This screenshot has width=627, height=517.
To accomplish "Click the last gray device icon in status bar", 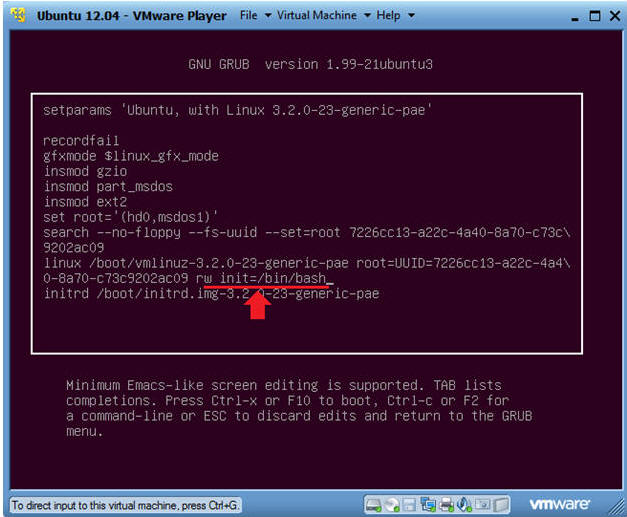I will tap(501, 505).
